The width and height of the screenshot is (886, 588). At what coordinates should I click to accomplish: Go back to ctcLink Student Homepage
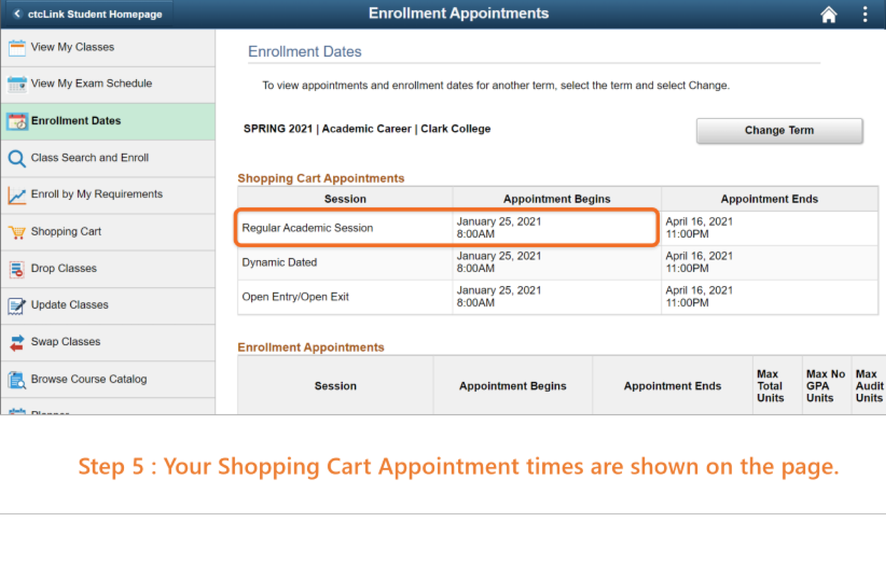tap(89, 14)
